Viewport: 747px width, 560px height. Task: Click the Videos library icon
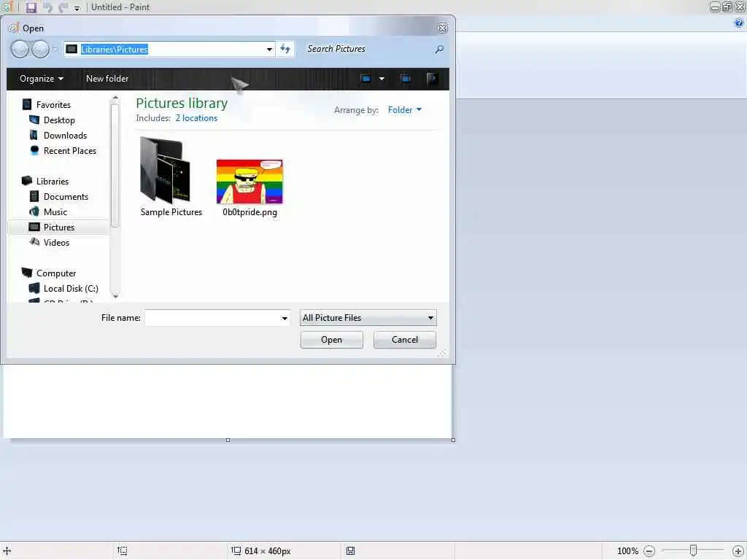pyautogui.click(x=34, y=242)
